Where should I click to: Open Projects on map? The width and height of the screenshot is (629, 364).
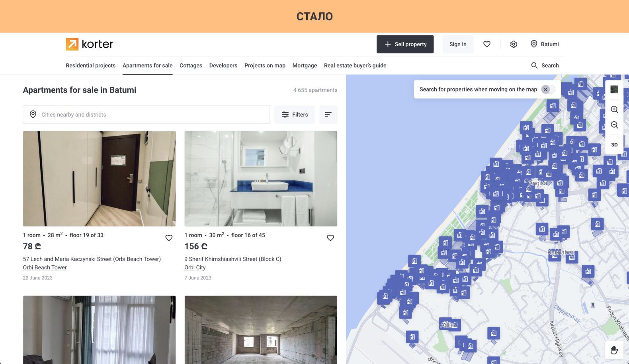[265, 65]
